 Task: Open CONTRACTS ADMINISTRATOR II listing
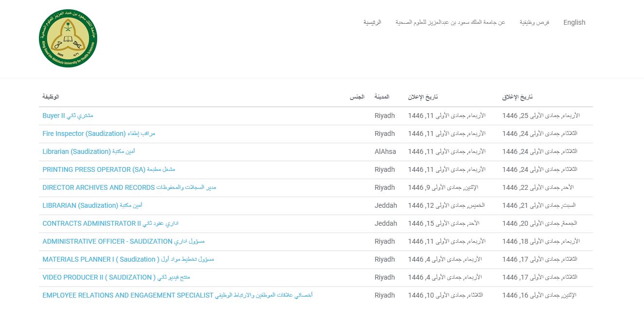(110, 223)
